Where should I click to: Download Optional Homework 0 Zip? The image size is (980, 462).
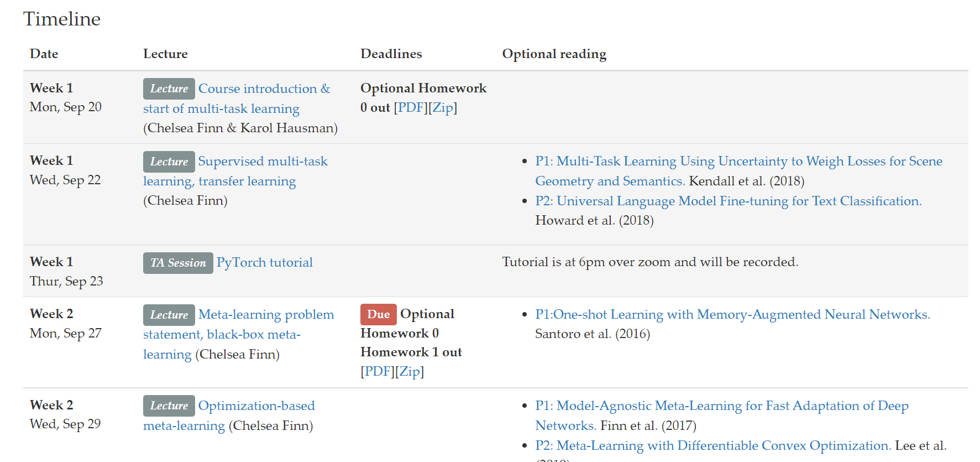(x=443, y=108)
